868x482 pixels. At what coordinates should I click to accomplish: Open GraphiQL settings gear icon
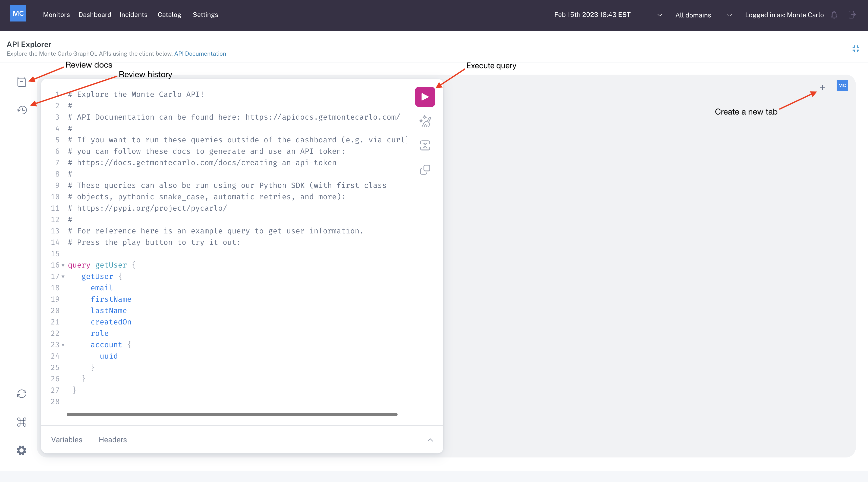[22, 450]
